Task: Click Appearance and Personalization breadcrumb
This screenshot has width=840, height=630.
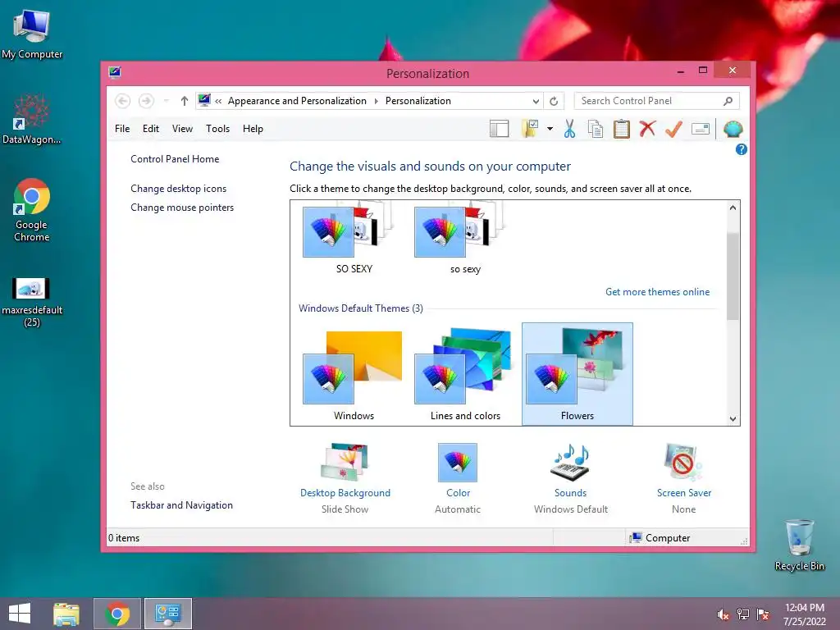Action: point(297,101)
